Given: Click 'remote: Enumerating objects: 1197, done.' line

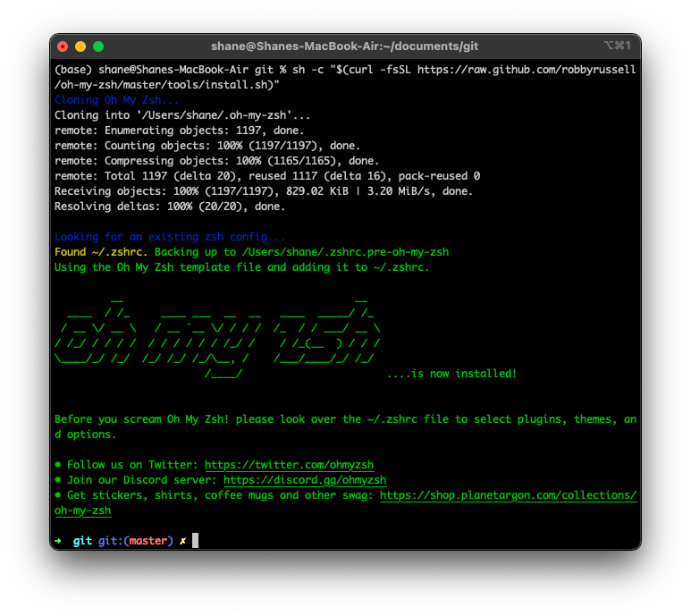Looking at the screenshot, I should tap(180, 131).
